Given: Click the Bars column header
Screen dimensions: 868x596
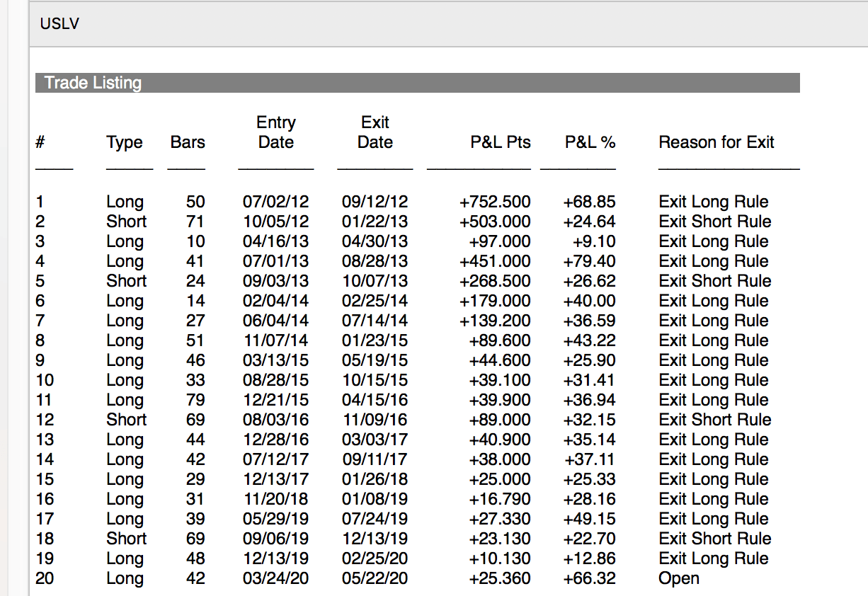Looking at the screenshot, I should pyautogui.click(x=188, y=142).
